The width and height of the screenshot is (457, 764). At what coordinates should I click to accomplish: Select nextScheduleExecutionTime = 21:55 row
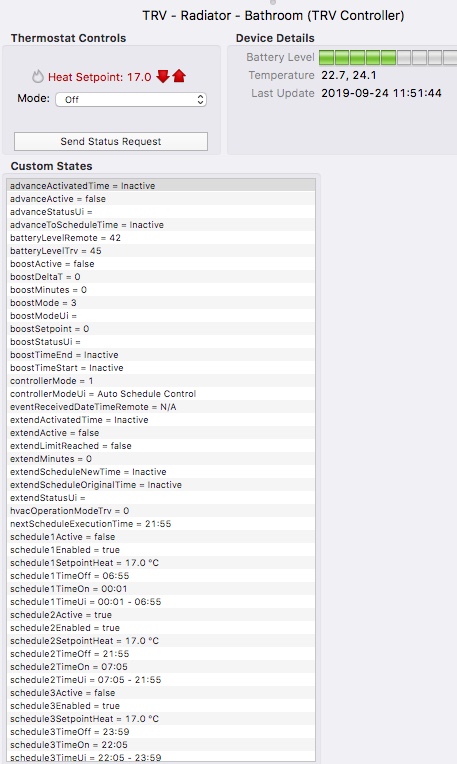[161, 523]
